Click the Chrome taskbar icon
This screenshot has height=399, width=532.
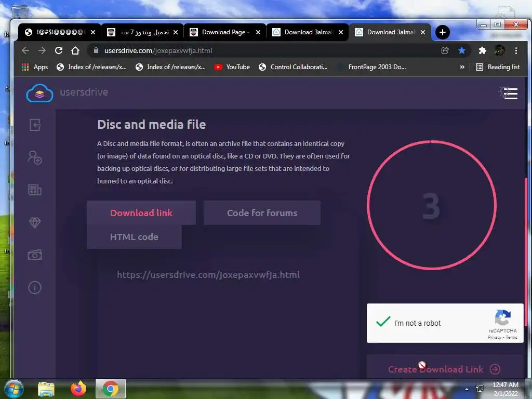tap(111, 389)
